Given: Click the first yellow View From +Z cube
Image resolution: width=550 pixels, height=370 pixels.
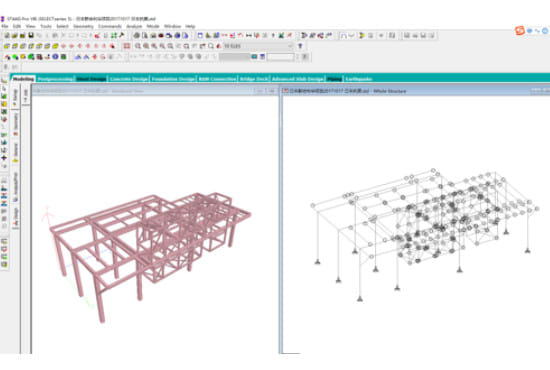Looking at the screenshot, I should click(x=7, y=46).
